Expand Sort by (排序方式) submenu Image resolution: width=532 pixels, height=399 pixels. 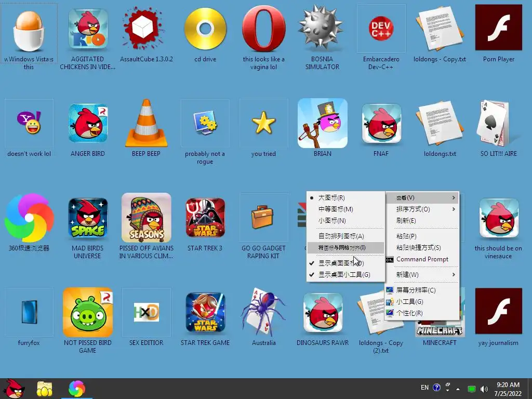422,209
